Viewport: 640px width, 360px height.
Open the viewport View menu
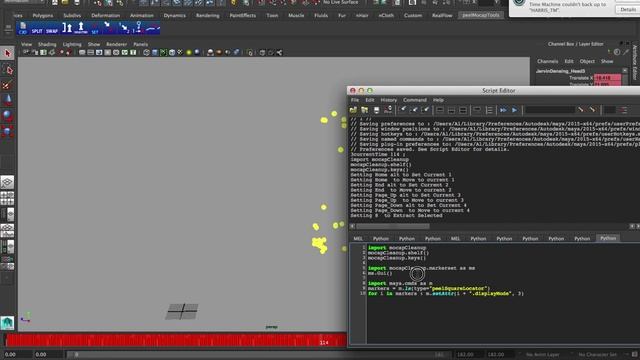coord(27,44)
